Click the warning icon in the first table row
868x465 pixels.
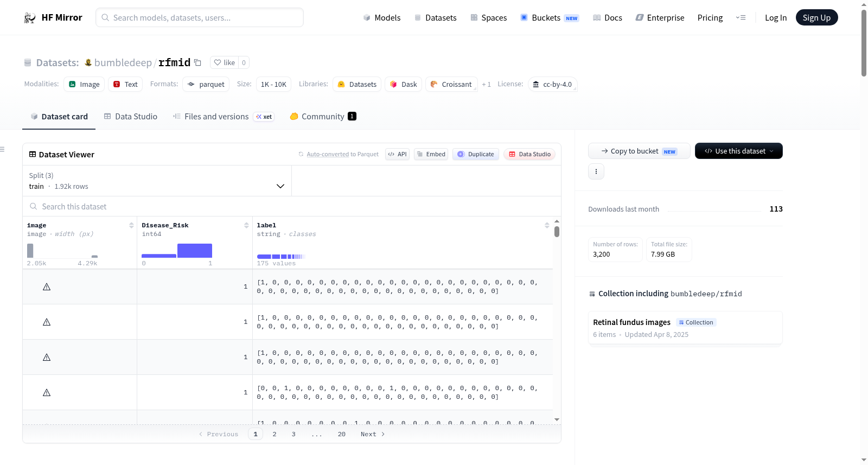(x=47, y=286)
